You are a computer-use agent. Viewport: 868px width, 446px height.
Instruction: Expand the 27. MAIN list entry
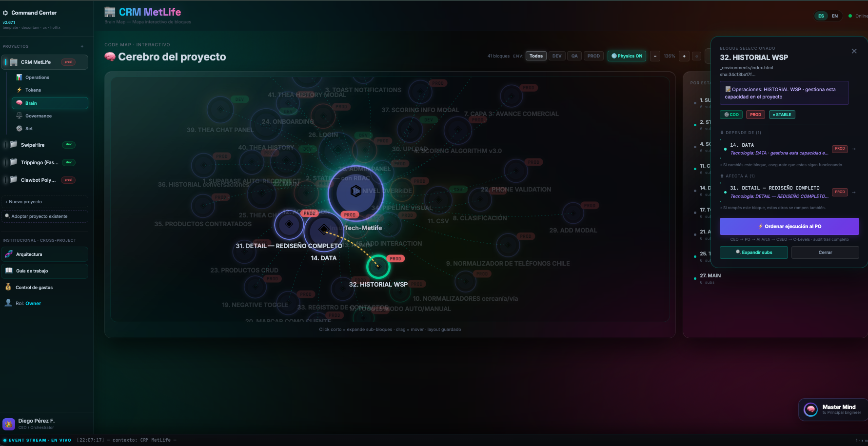(x=710, y=278)
